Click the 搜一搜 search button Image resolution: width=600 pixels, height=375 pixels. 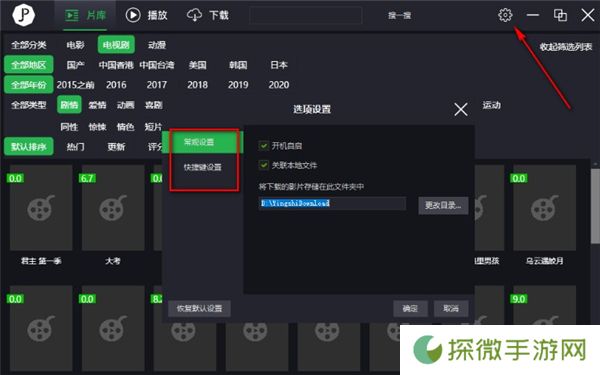click(x=399, y=16)
